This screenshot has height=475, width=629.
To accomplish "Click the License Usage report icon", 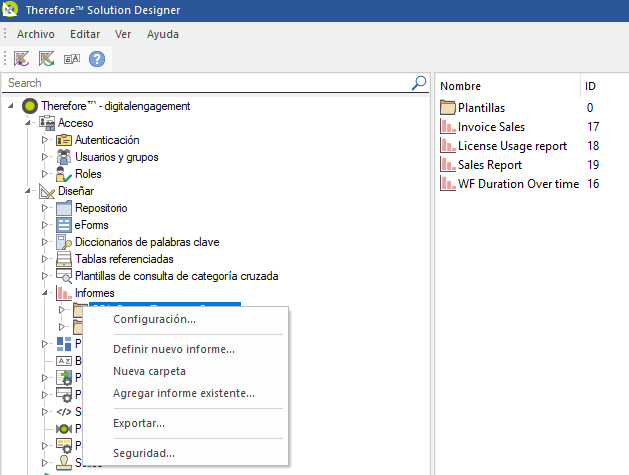I will click(x=448, y=146).
